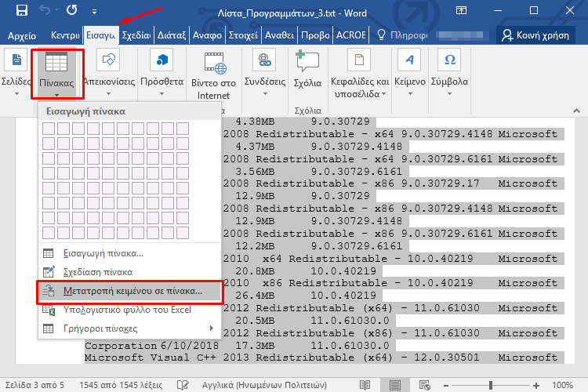This screenshot has height=392, width=588.
Task: Select Μετατροπή κειμένου σε πίνακα...
Action: [x=129, y=291]
